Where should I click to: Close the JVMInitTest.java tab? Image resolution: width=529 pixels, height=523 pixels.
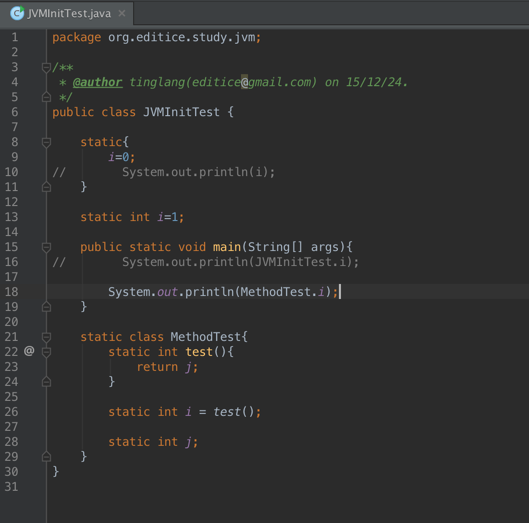click(122, 13)
